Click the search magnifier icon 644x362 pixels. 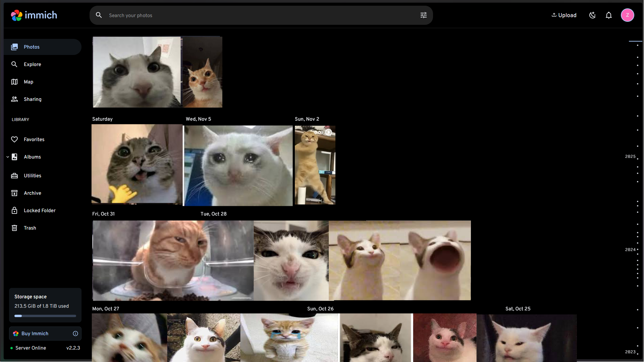click(x=99, y=15)
